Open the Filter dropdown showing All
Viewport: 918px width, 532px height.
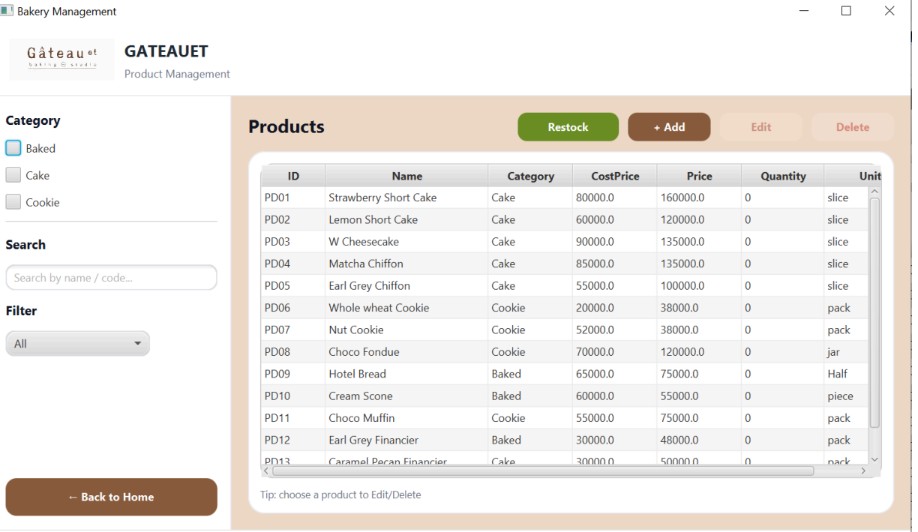tap(77, 344)
